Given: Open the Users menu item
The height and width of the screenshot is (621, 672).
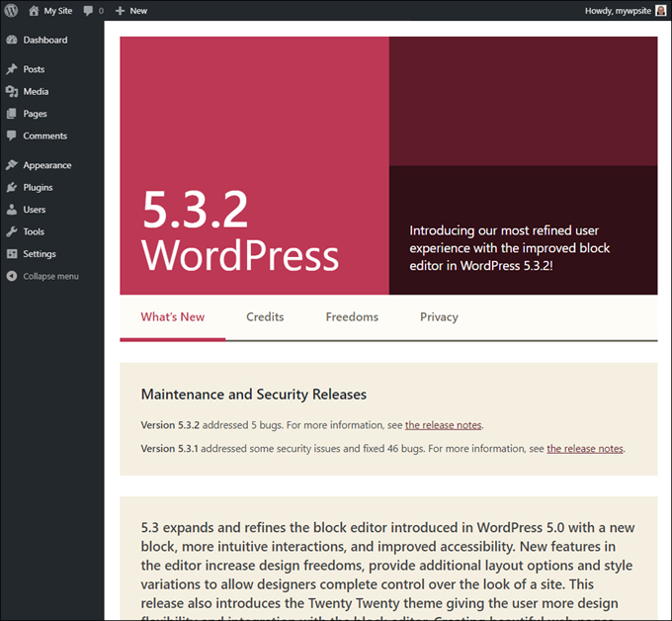Looking at the screenshot, I should click(x=35, y=210).
